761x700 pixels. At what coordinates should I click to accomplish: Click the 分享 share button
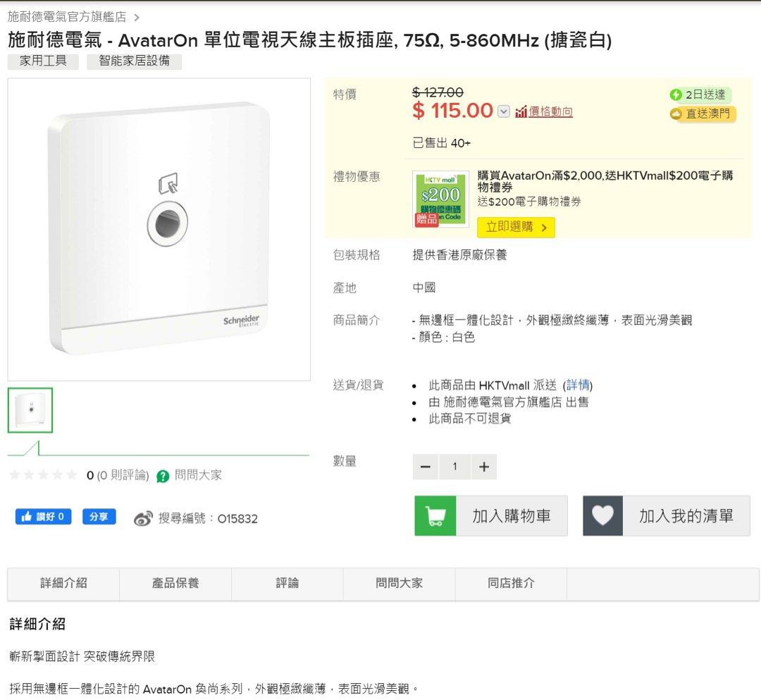[99, 516]
